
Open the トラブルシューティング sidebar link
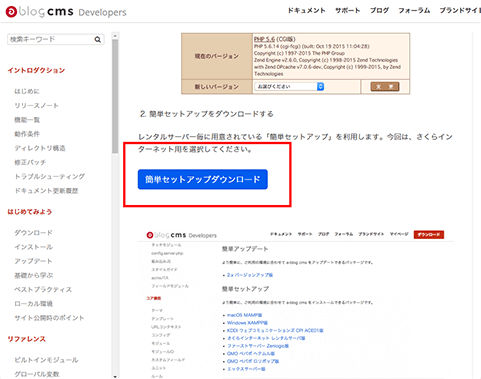pyautogui.click(x=49, y=176)
